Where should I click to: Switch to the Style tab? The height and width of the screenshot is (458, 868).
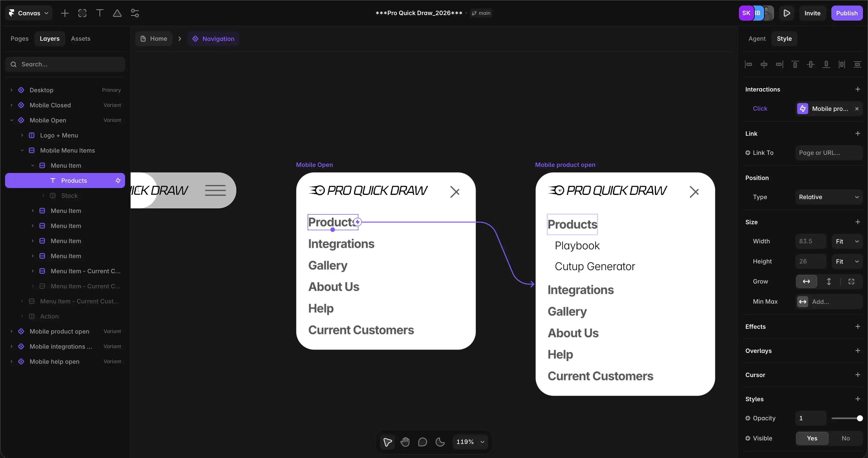coord(784,39)
